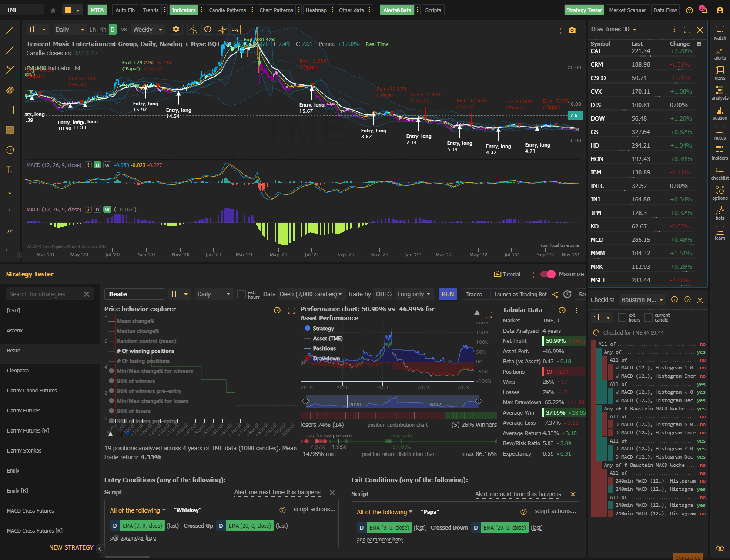Screen dimensions: 730x560
Task: Open chart settings gear icon
Action: [x=176, y=29]
